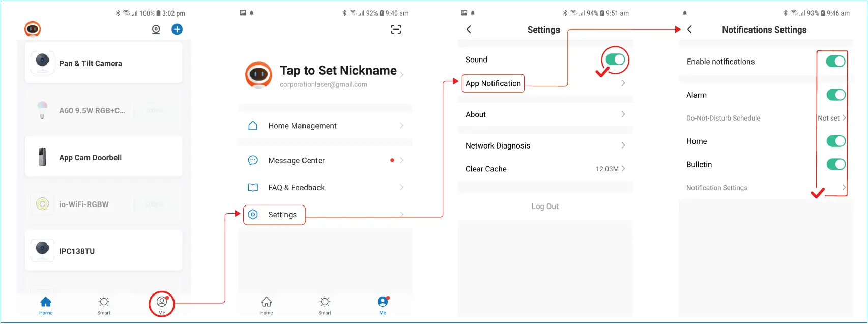Image resolution: width=868 pixels, height=324 pixels.
Task: Toggle the Home notifications switch
Action: [x=836, y=141]
